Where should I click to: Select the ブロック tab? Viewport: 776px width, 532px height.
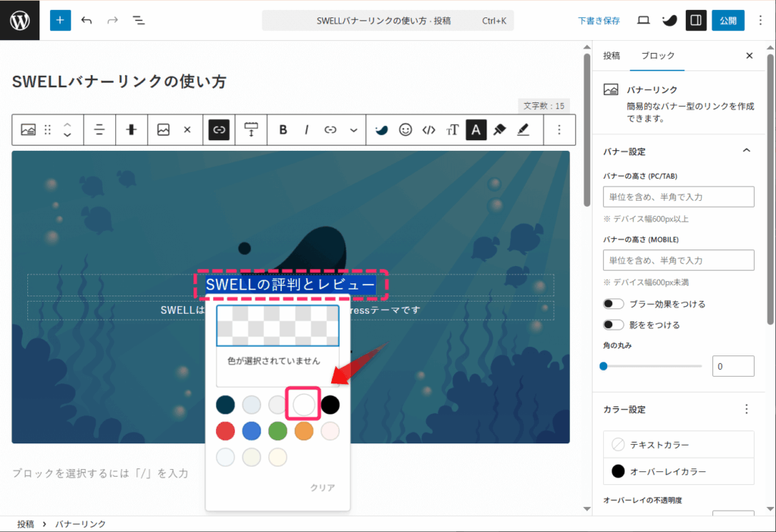tap(657, 55)
